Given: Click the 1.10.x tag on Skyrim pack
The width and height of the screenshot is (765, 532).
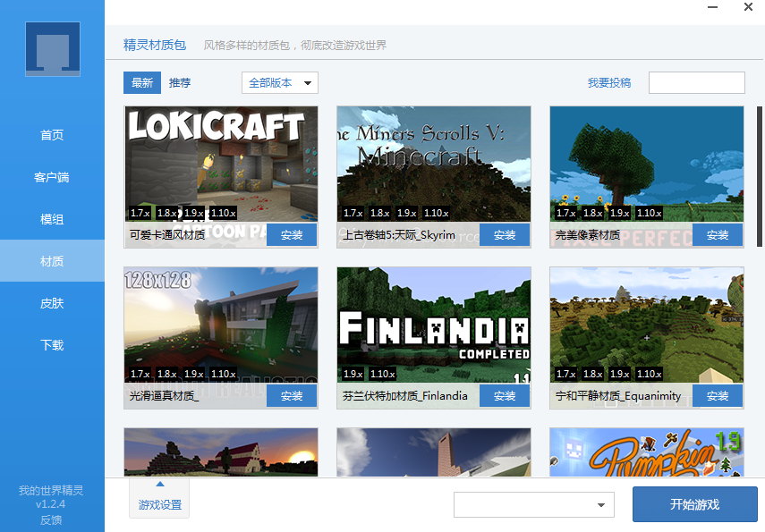Looking at the screenshot, I should tap(436, 213).
